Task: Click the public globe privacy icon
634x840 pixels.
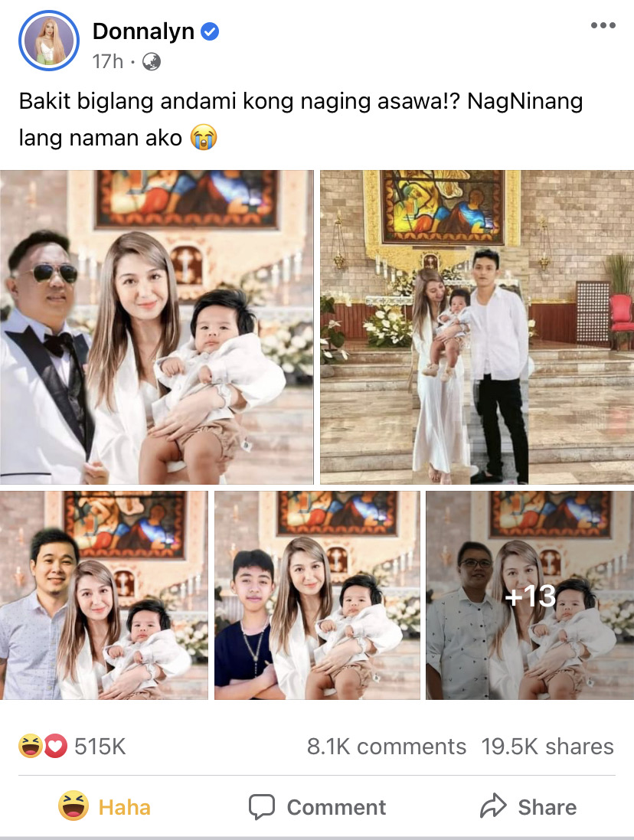Action: coord(152,62)
